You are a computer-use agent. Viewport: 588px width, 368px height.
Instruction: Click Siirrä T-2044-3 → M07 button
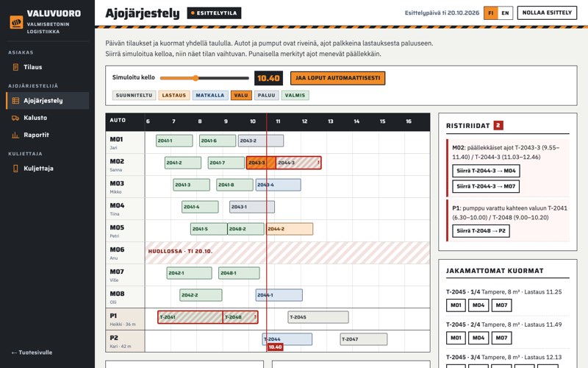(486, 186)
